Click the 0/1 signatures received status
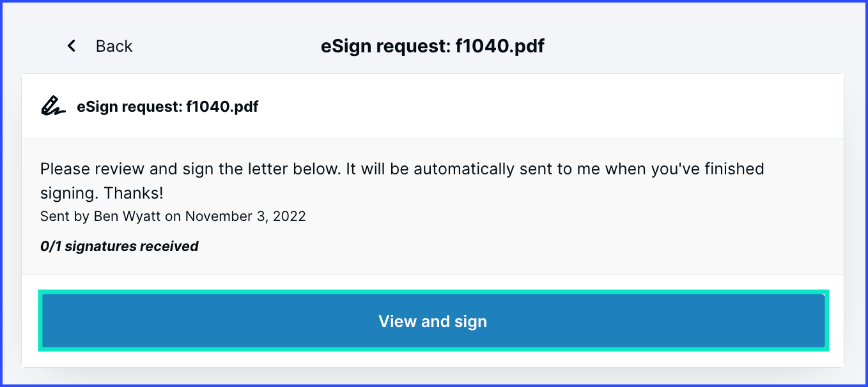The image size is (868, 387). click(x=119, y=247)
